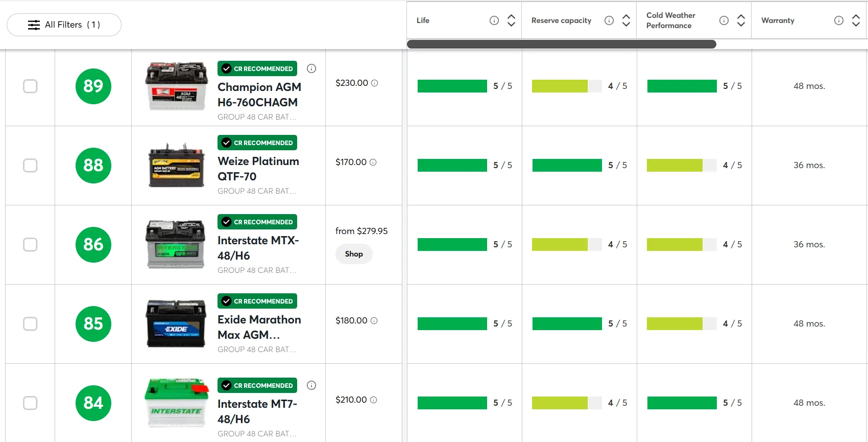Screen dimensions: 868x442
Task: Click Champion AGM's Reserve capacity rating bar
Action: tap(567, 86)
